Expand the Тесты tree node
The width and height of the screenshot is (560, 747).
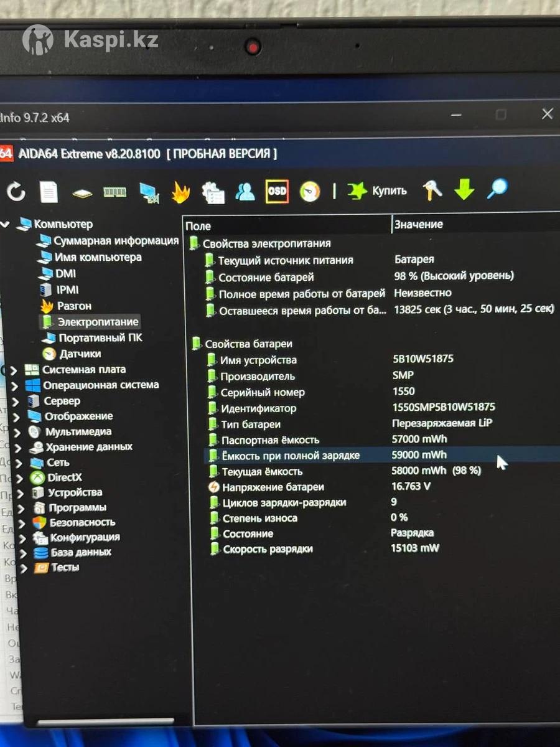point(24,568)
